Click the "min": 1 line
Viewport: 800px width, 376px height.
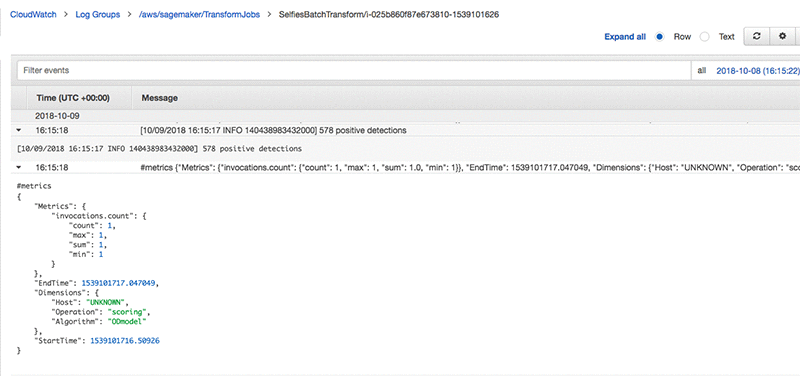point(85,254)
